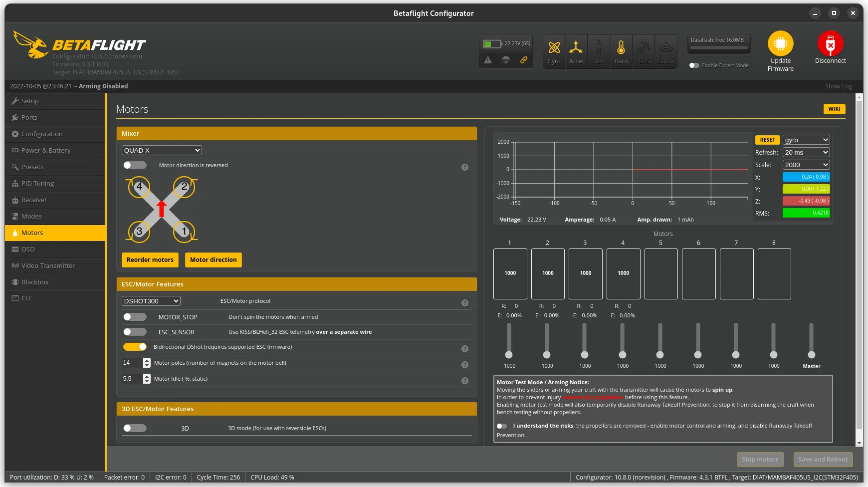
Task: Click the Accel sensor status icon
Action: point(576,47)
